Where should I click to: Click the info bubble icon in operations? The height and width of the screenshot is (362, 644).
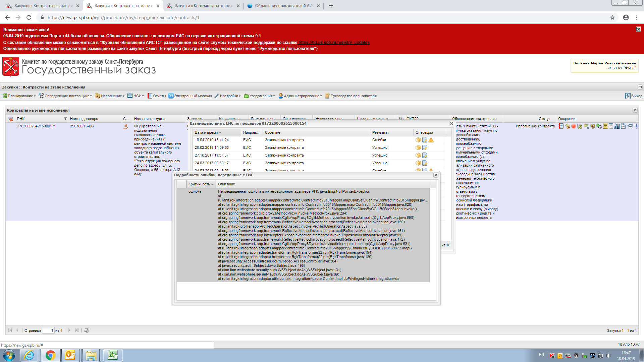pos(636,126)
